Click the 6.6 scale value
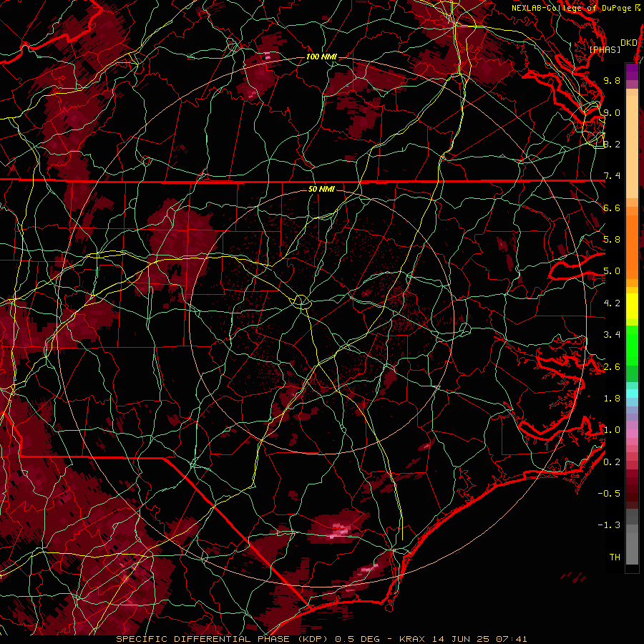644x644 pixels. click(x=612, y=208)
